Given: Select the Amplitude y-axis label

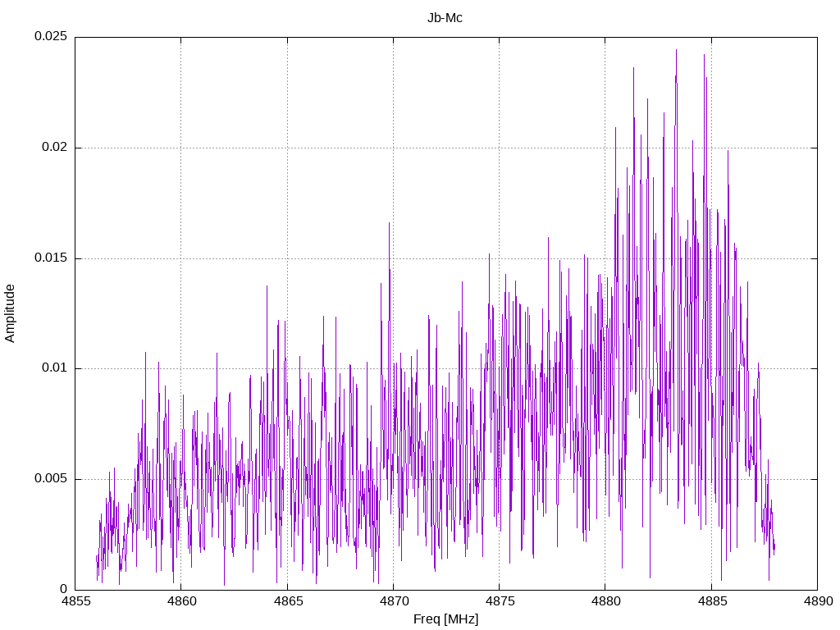Looking at the screenshot, I should (x=10, y=313).
